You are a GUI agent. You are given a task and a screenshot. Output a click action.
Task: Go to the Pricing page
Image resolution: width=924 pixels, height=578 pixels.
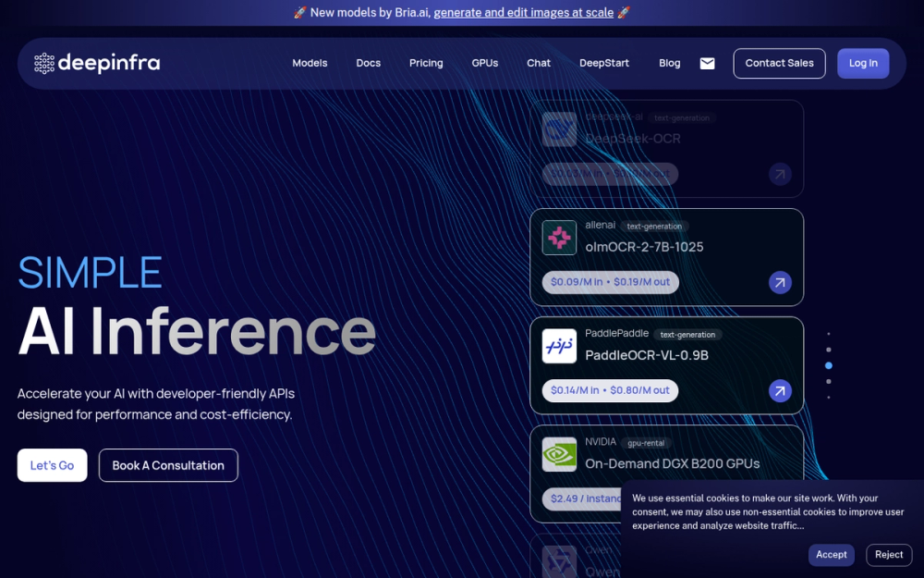[x=426, y=63]
